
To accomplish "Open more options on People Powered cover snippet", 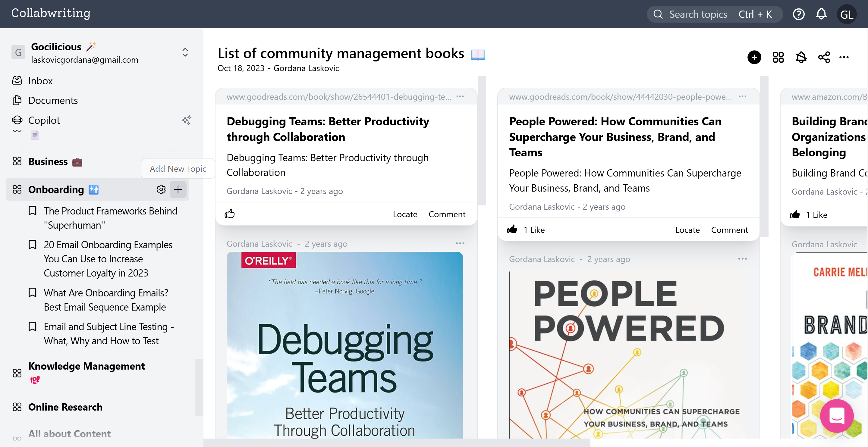I will pos(743,259).
